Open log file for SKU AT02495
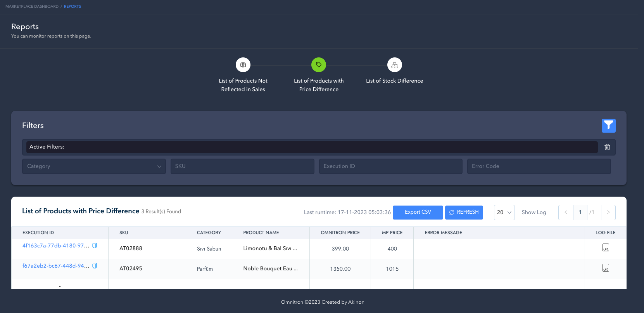Image resolution: width=644 pixels, height=313 pixels. point(606,268)
